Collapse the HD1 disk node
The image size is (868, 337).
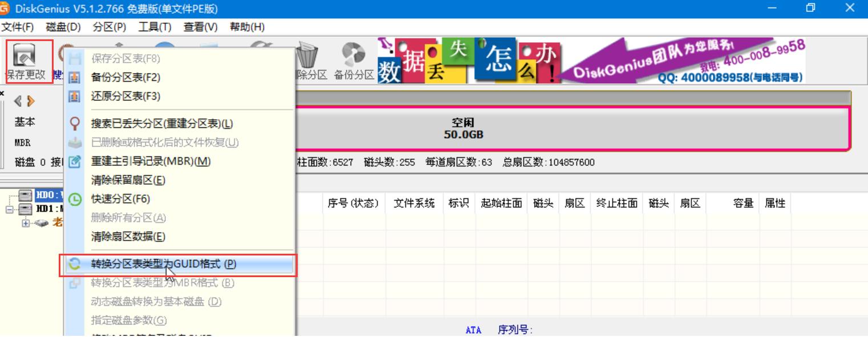click(x=10, y=209)
